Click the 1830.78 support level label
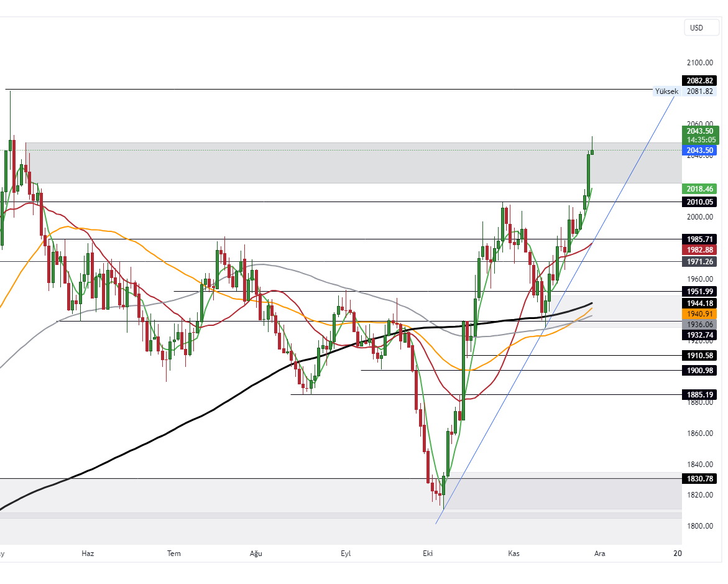The image size is (728, 584). pos(699,479)
